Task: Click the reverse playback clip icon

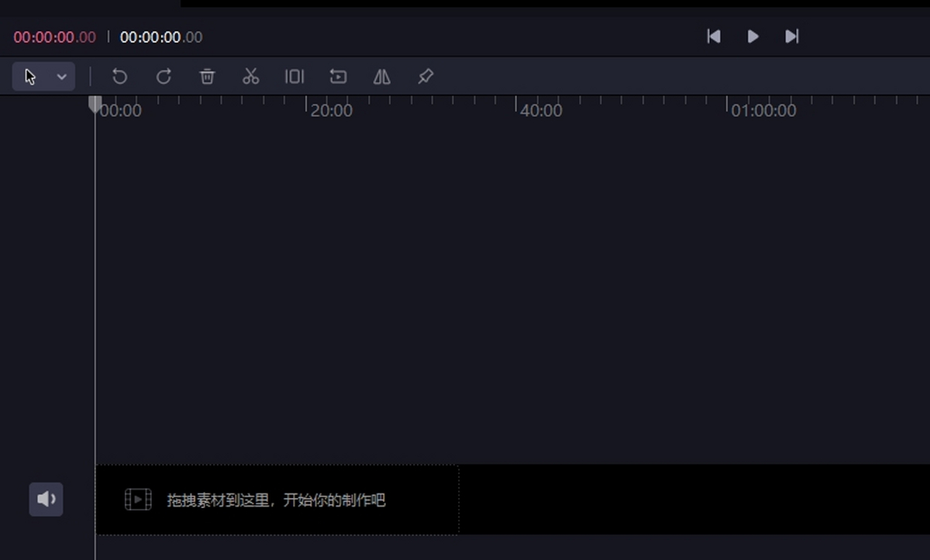Action: point(338,77)
